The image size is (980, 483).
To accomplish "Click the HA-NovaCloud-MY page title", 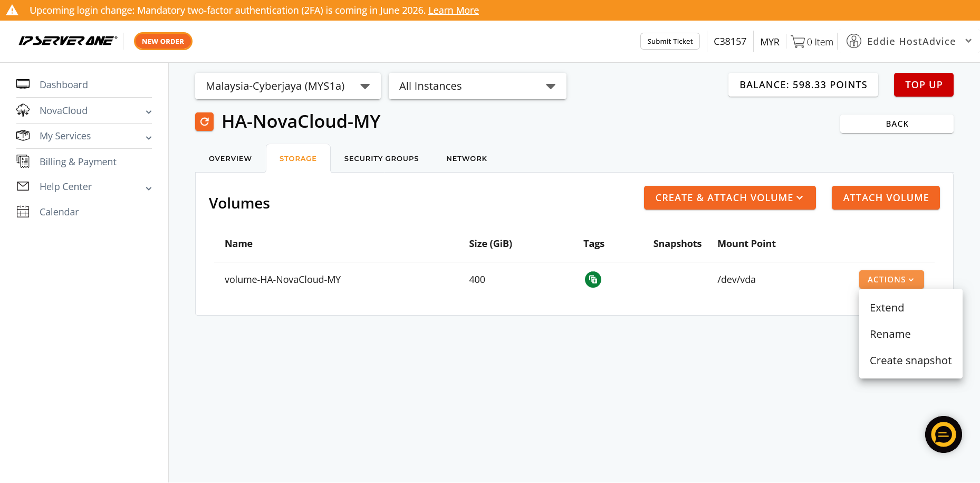I will coord(301,121).
